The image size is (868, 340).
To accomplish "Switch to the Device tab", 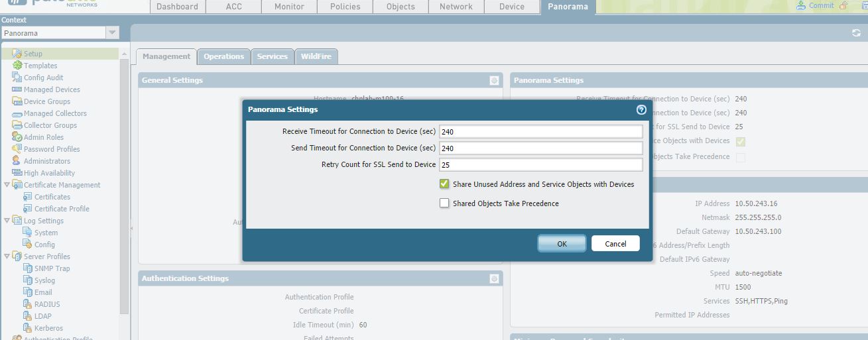I will click(511, 7).
